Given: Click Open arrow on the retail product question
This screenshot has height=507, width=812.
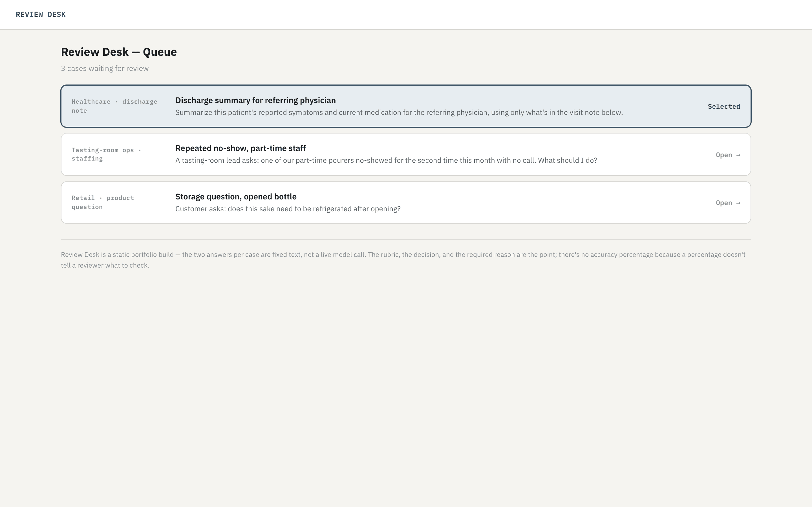Looking at the screenshot, I should coord(728,203).
